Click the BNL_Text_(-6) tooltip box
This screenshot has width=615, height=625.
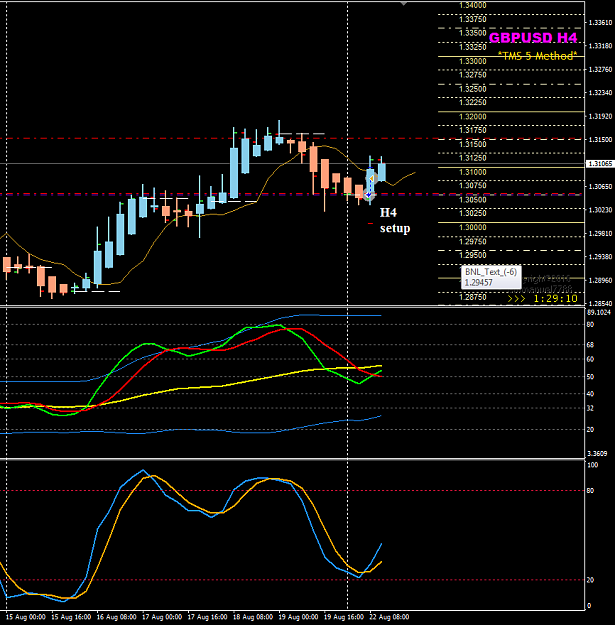(x=491, y=277)
